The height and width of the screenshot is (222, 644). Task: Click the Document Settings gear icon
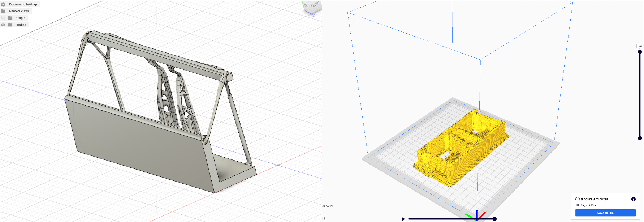(3, 4)
